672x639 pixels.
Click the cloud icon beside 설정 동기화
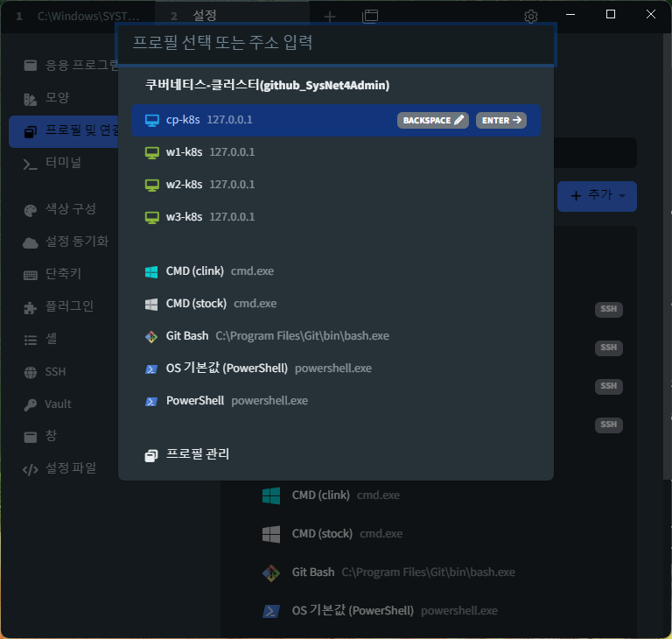coord(30,243)
